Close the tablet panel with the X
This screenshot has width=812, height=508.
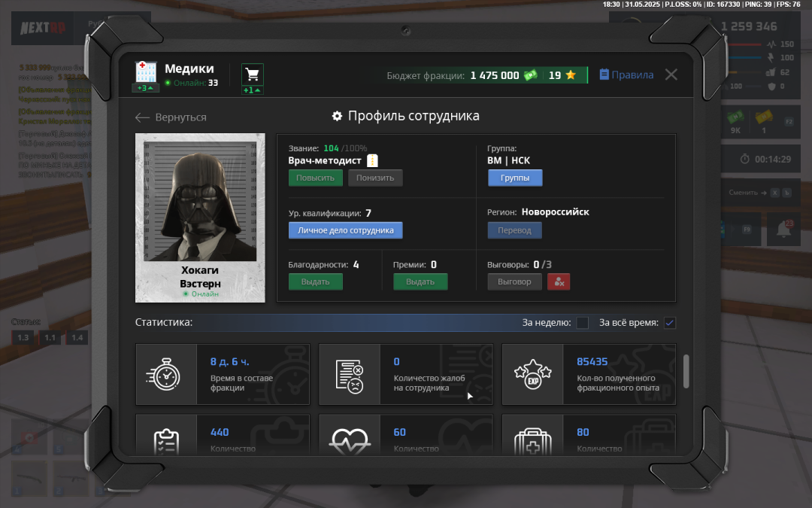pos(671,75)
